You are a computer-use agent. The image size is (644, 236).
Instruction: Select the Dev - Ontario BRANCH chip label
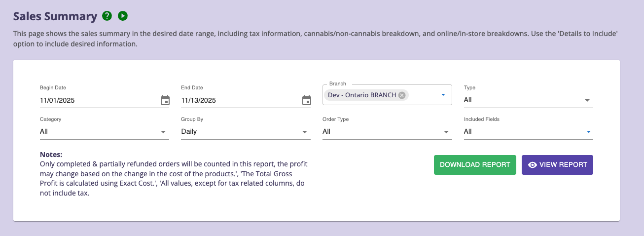(x=362, y=95)
